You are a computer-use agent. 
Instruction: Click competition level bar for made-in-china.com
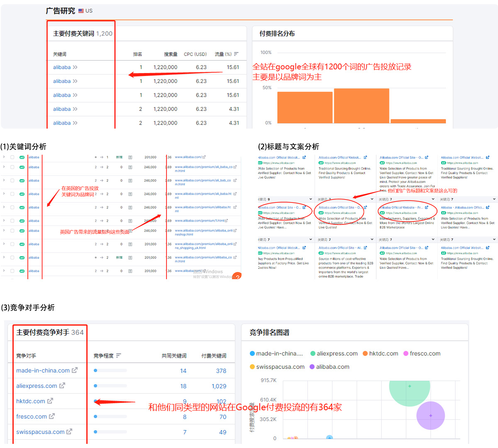110,370
